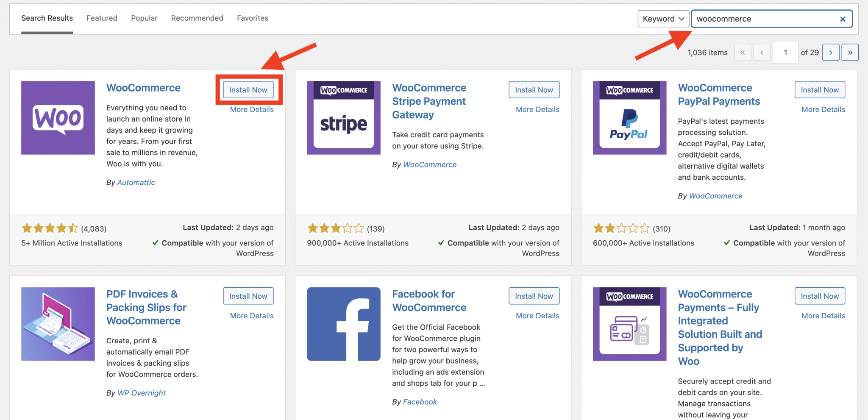868x420 pixels.
Task: Install the WooCommerce plugin by Automattic
Action: (x=248, y=90)
